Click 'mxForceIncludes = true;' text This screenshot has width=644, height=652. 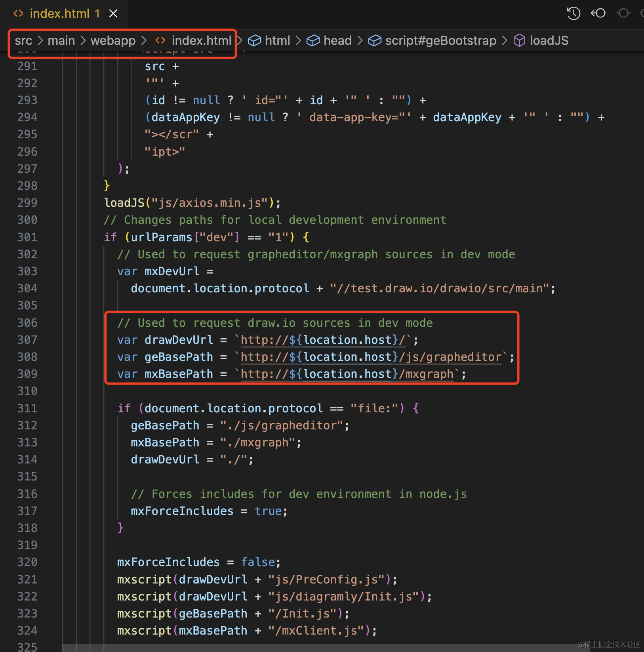[x=209, y=511]
